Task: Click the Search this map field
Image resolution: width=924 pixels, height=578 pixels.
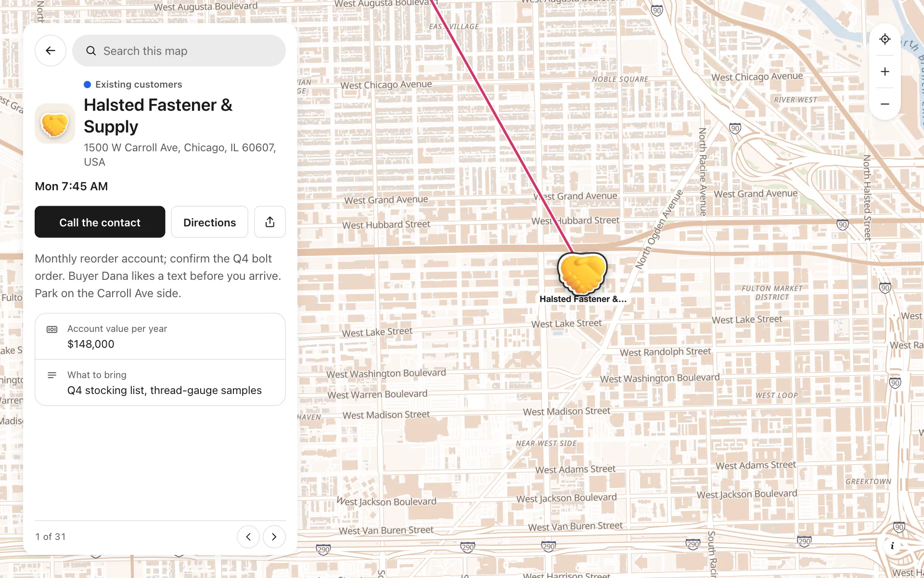Action: pyautogui.click(x=179, y=51)
